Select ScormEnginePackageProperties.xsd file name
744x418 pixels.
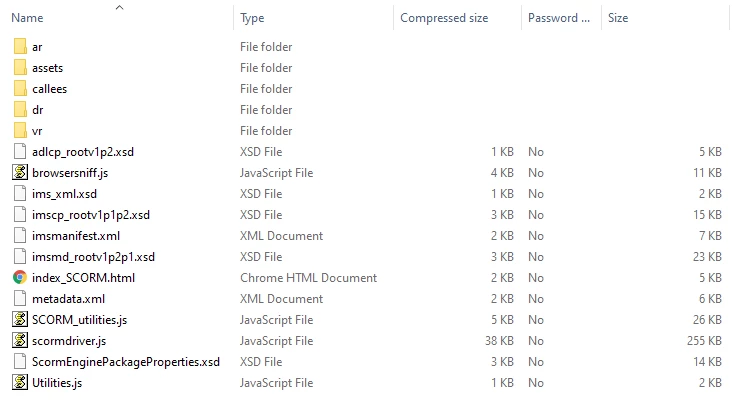pos(125,362)
